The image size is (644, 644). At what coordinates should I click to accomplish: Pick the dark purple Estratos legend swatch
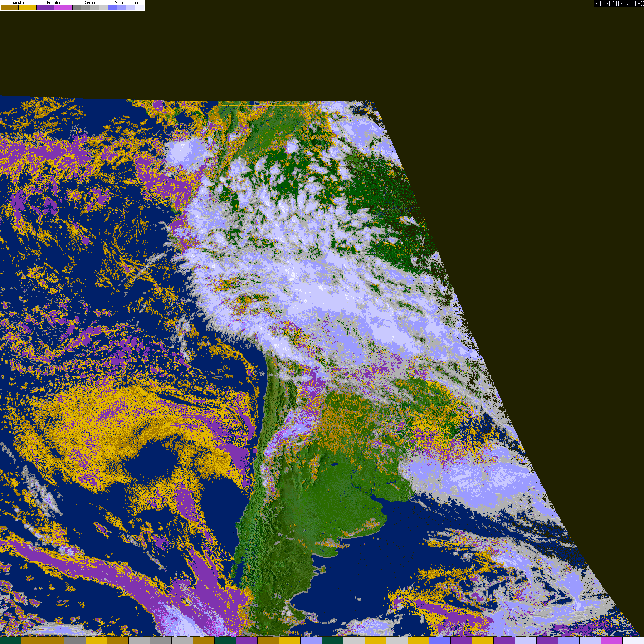pyautogui.click(x=45, y=8)
